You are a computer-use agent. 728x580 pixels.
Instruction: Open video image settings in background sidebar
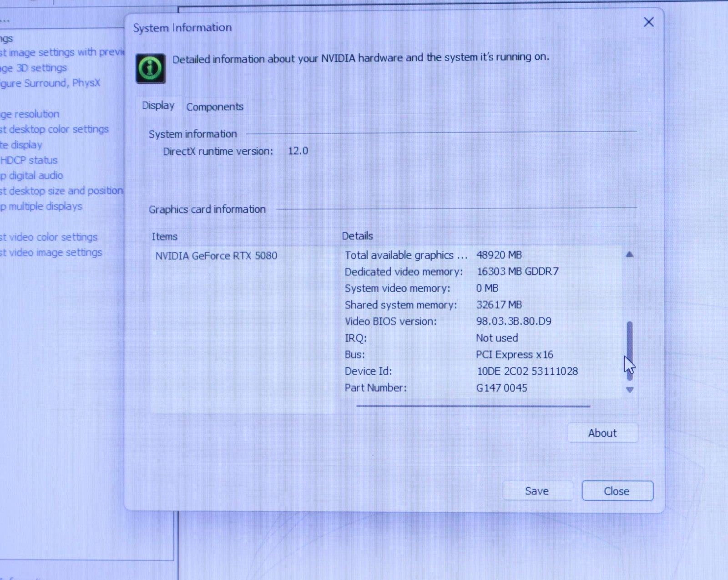point(51,253)
